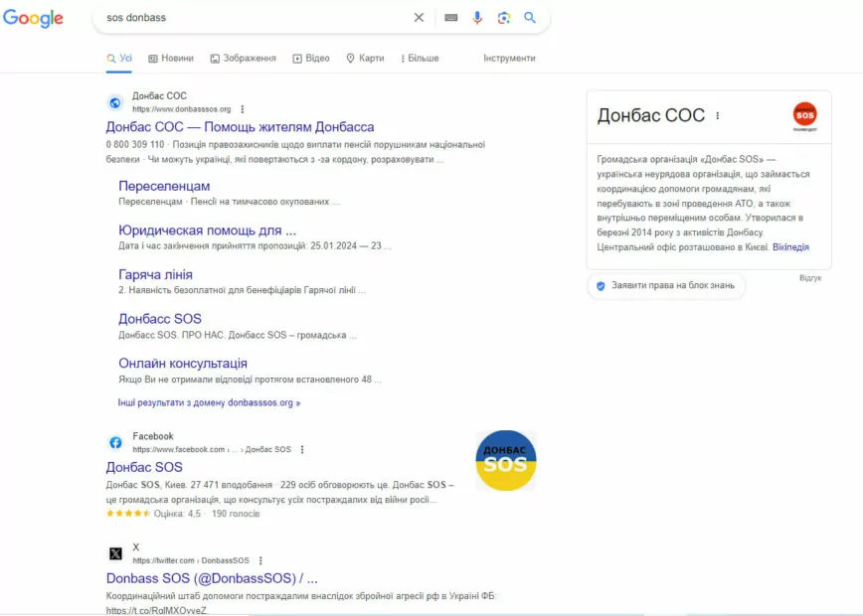
Task: Switch to the Зображення tab
Action: click(244, 58)
